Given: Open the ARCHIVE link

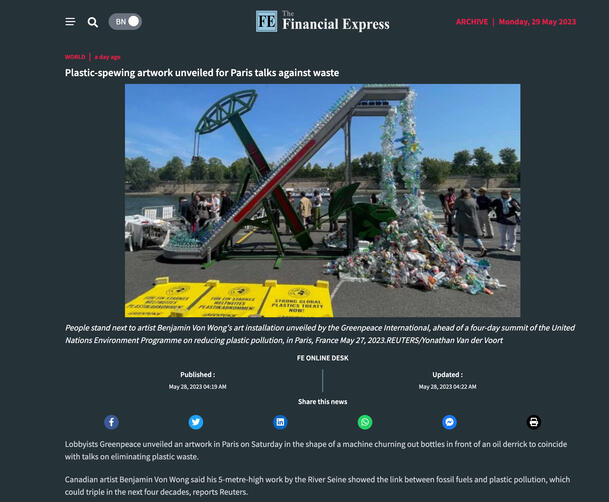Looking at the screenshot, I should [472, 22].
